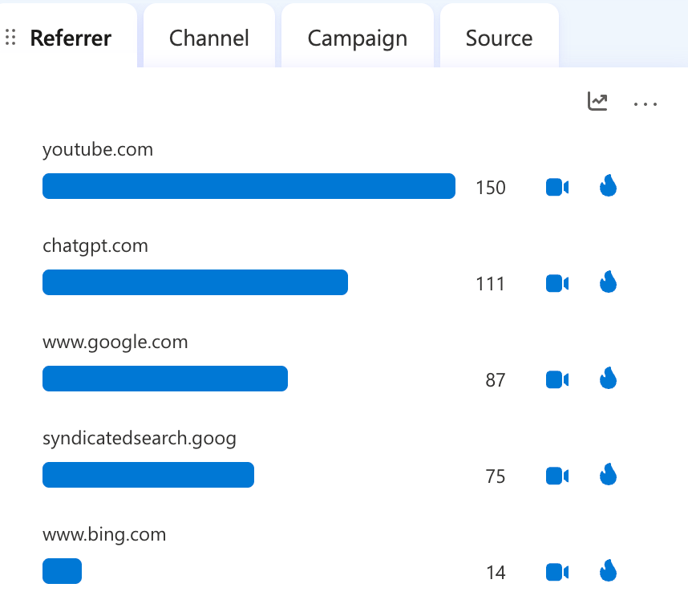Screen dimensions: 688x616
Task: Select the www.google.com blue bar
Action: point(165,379)
